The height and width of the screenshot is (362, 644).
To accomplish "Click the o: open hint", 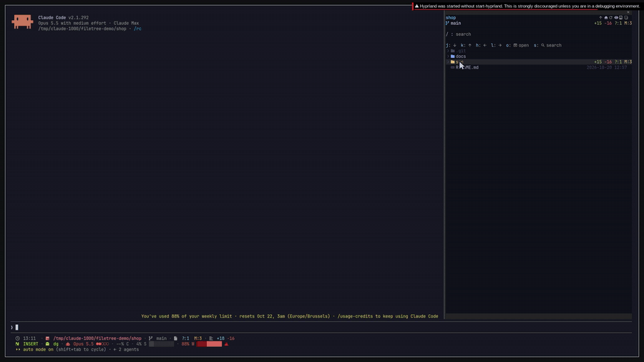I will coord(517,46).
